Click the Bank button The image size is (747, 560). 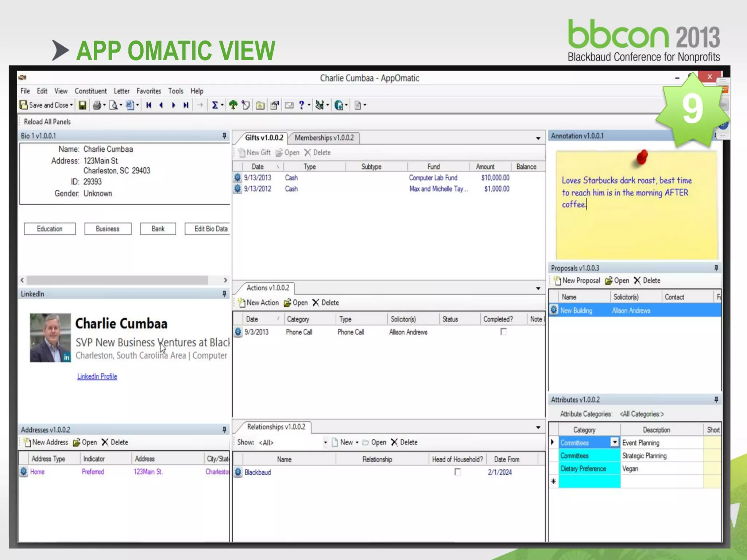click(x=158, y=229)
